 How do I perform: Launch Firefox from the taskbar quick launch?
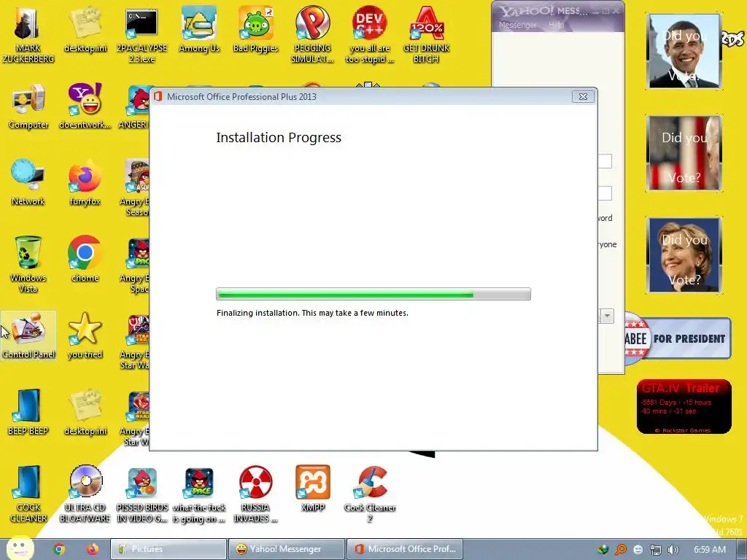click(x=93, y=549)
